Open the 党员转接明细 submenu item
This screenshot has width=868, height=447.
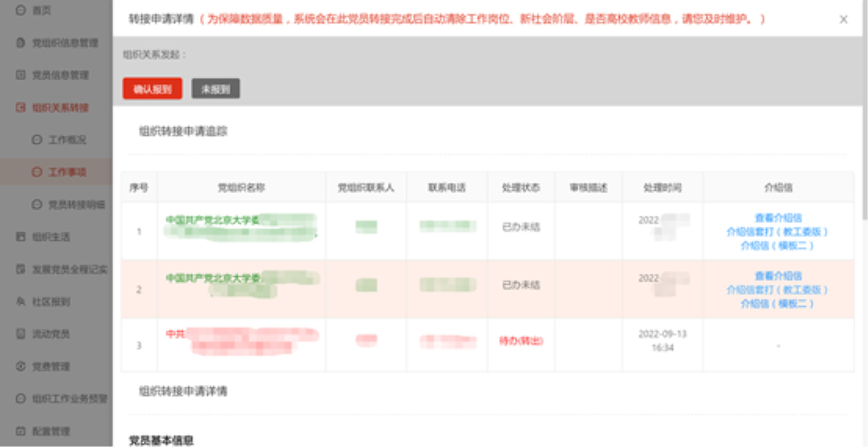pos(76,205)
